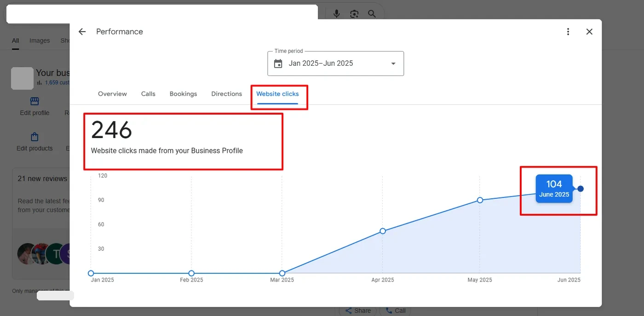Screen dimensions: 644x316
Task: Click the 246 website clicks total
Action: click(x=111, y=130)
